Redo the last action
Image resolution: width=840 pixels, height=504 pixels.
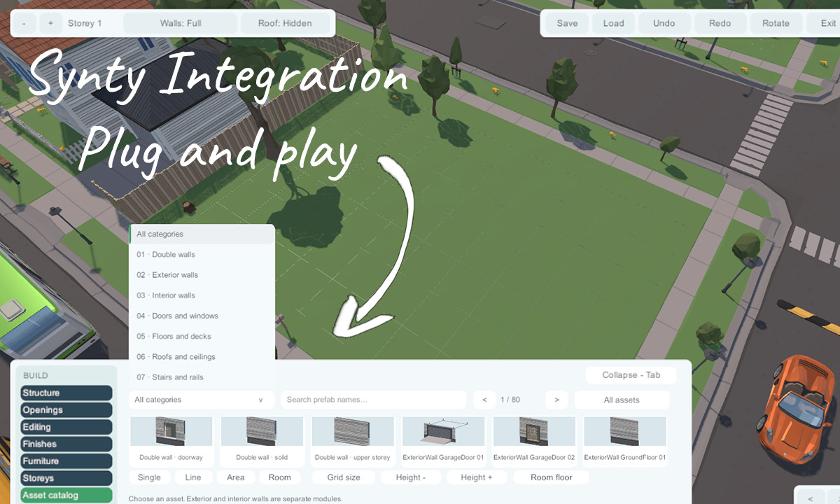tap(720, 23)
